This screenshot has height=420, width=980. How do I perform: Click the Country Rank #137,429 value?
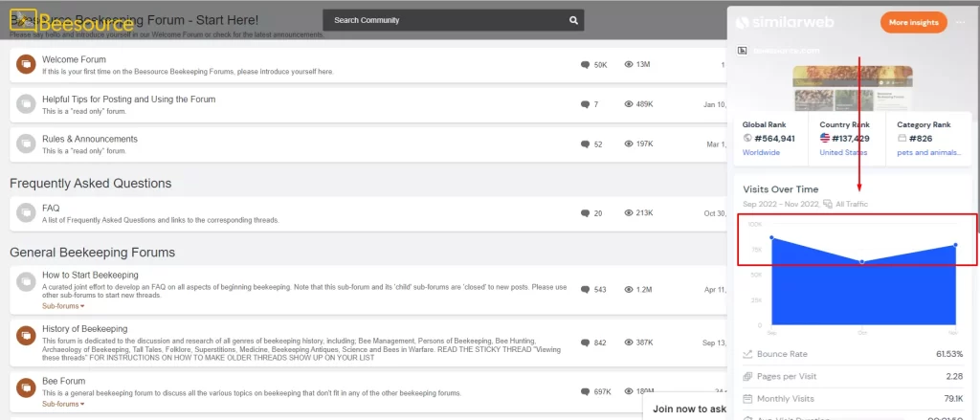851,138
